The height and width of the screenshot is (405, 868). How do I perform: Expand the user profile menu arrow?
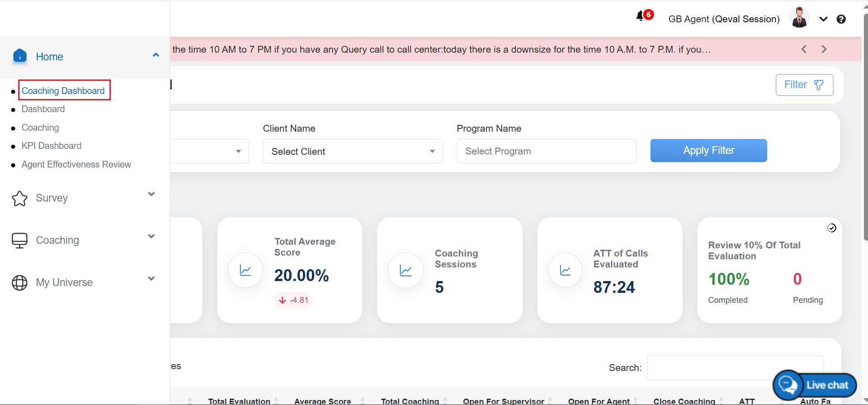click(x=823, y=19)
